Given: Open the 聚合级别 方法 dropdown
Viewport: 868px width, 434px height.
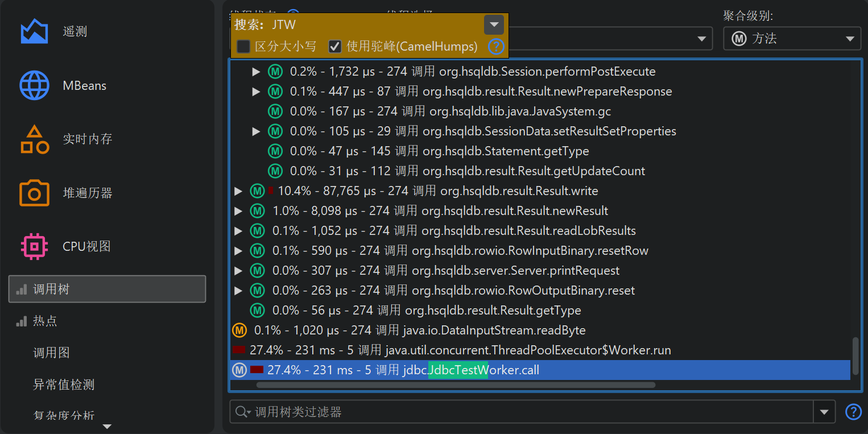Looking at the screenshot, I should pos(792,39).
